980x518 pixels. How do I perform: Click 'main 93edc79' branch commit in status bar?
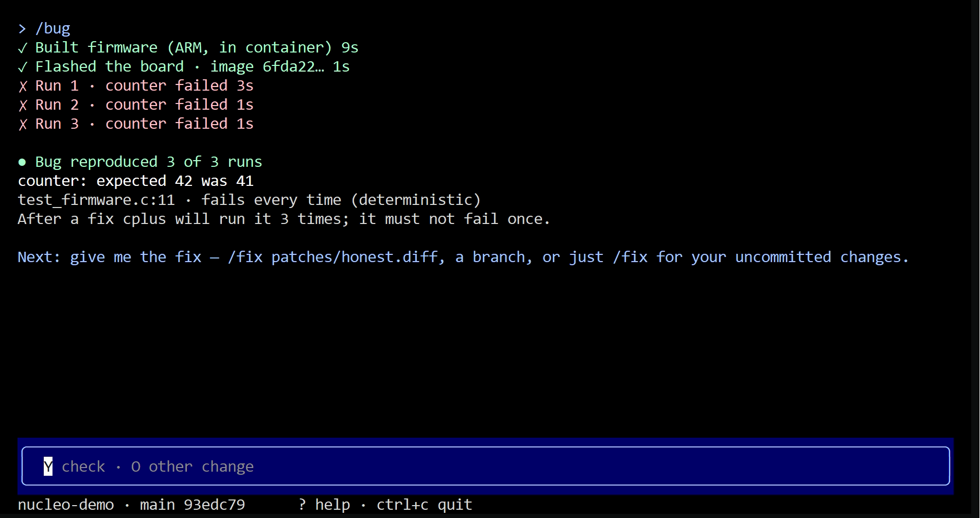tap(192, 505)
